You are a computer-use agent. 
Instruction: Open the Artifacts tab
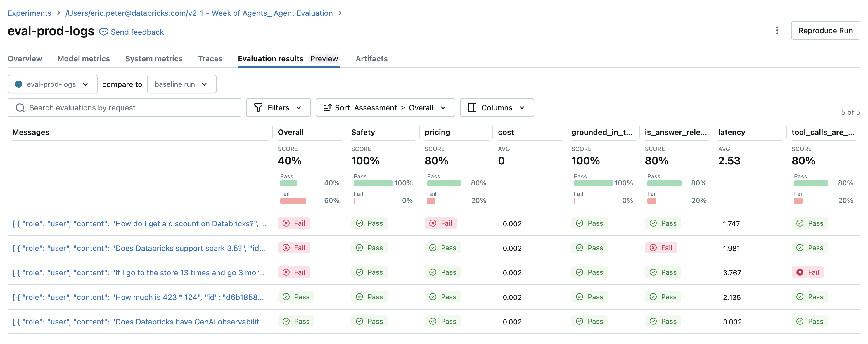(371, 59)
